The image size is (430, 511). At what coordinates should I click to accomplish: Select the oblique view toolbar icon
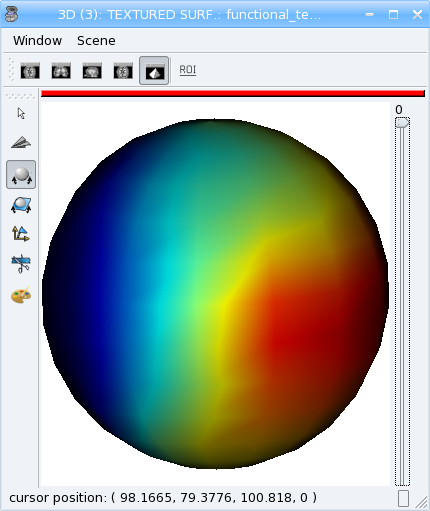(x=123, y=71)
